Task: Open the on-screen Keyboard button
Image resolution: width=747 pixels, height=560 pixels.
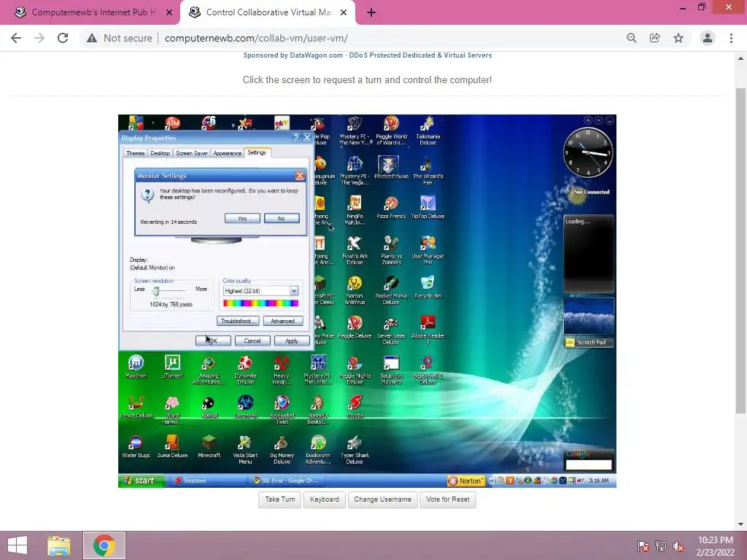Action: (325, 499)
